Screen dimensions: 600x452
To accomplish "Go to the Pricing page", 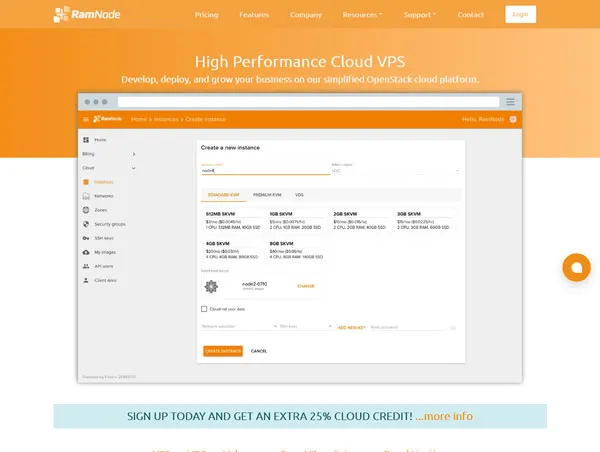I will 206,15.
